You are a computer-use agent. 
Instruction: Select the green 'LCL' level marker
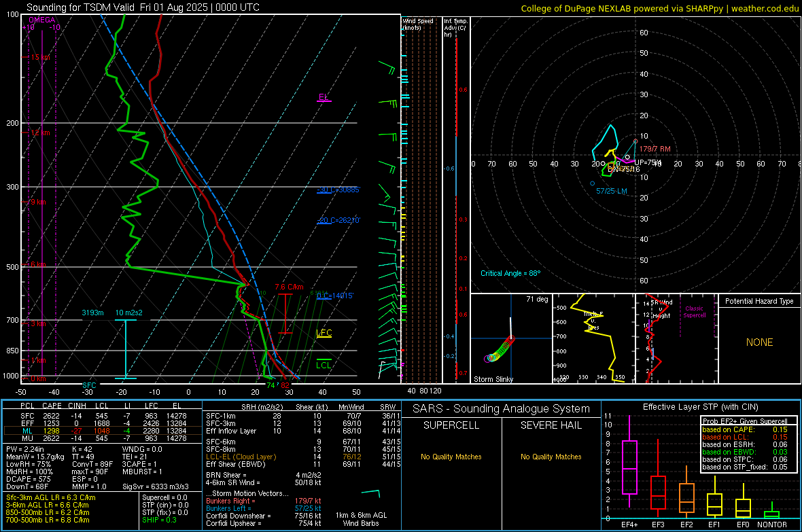point(324,365)
